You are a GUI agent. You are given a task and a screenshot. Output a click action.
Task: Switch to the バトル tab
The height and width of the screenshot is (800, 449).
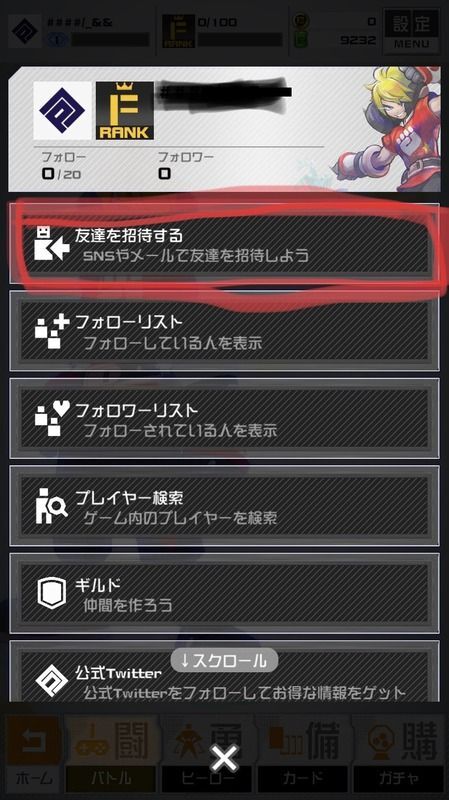pyautogui.click(x=111, y=754)
